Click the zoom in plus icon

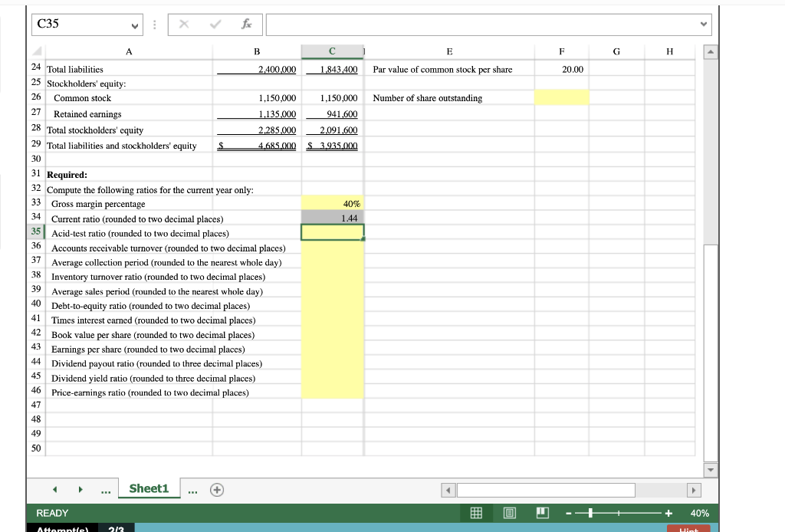pos(668,513)
